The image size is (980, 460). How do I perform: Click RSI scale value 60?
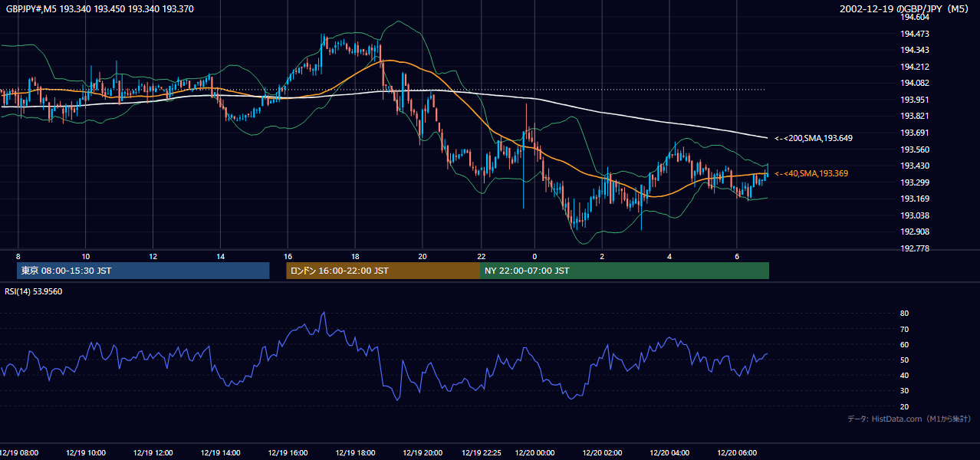tap(905, 344)
